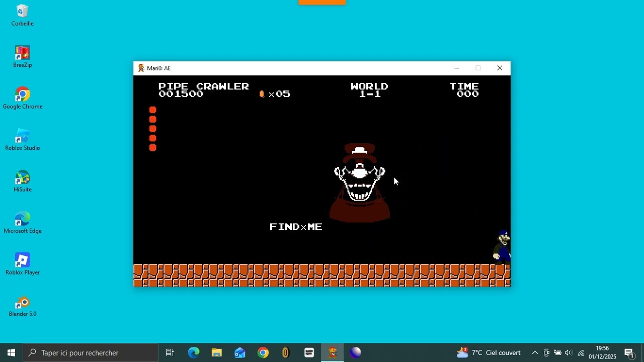Click the blue sphere app taskbar icon
644x362 pixels.
click(x=356, y=353)
